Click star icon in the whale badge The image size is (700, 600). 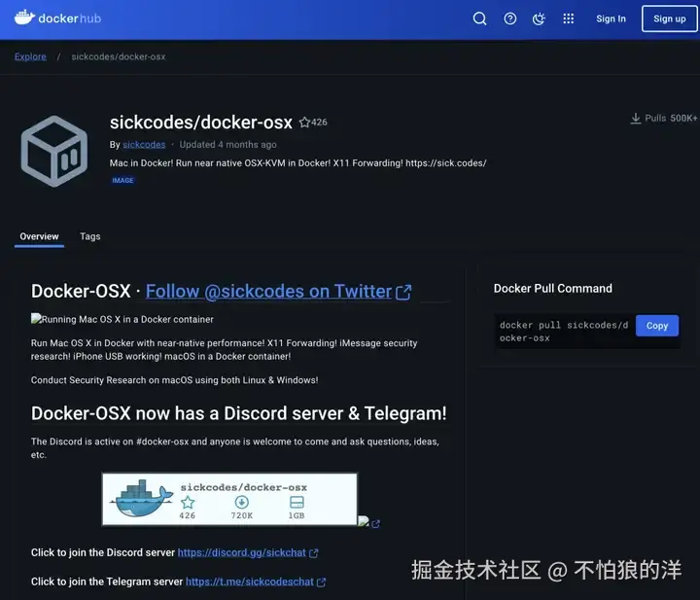click(x=188, y=502)
